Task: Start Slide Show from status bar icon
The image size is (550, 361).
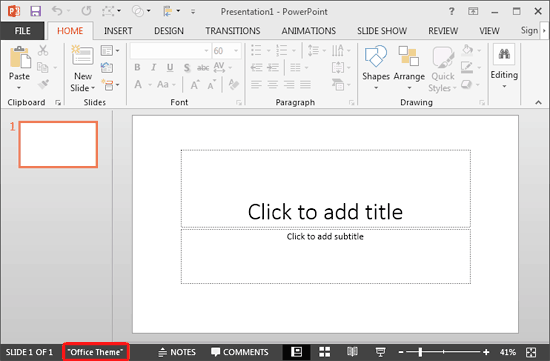Action: (x=380, y=352)
